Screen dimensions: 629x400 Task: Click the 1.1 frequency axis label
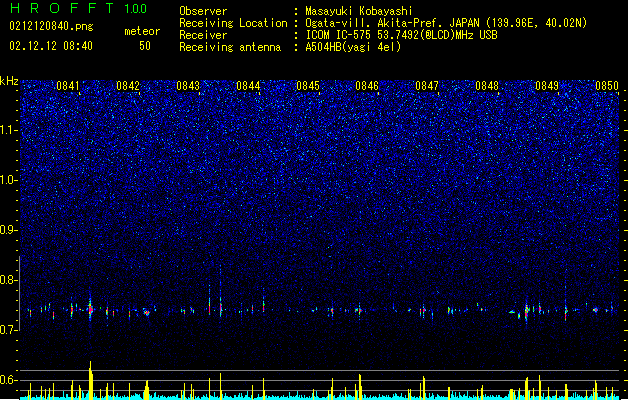pyautogui.click(x=9, y=130)
